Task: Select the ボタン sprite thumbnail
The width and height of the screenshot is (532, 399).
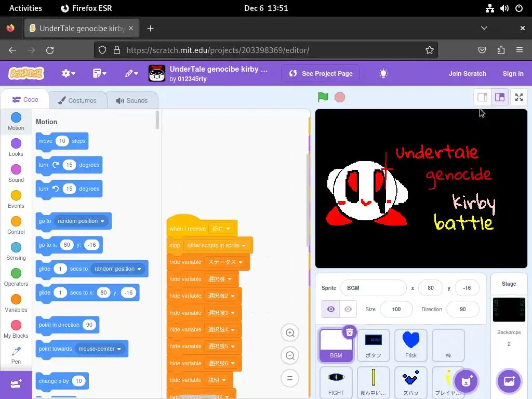Action: 373,345
